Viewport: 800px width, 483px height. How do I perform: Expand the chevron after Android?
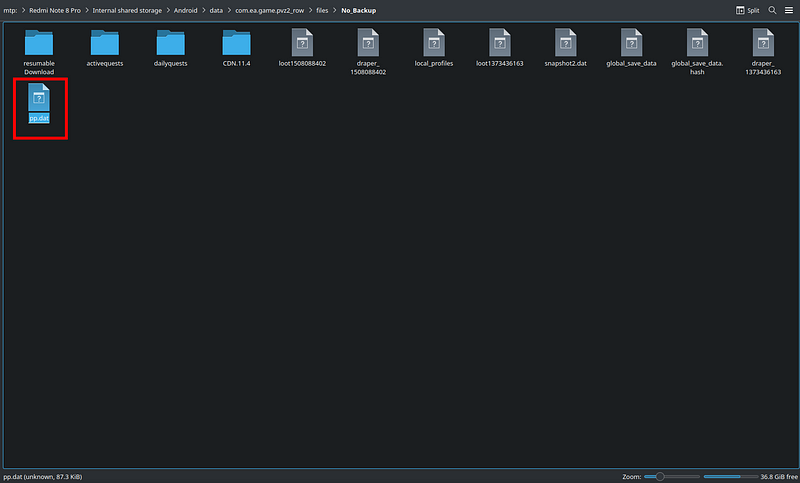pyautogui.click(x=204, y=10)
